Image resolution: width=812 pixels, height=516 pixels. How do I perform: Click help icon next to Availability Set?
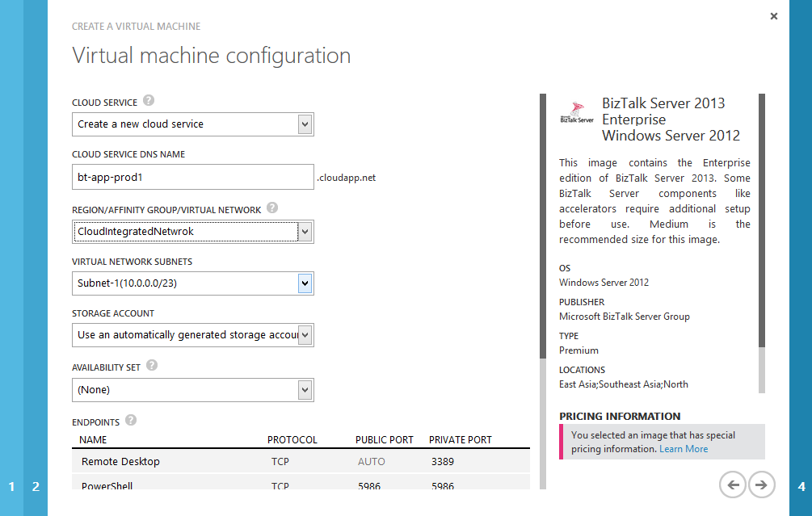coord(152,365)
